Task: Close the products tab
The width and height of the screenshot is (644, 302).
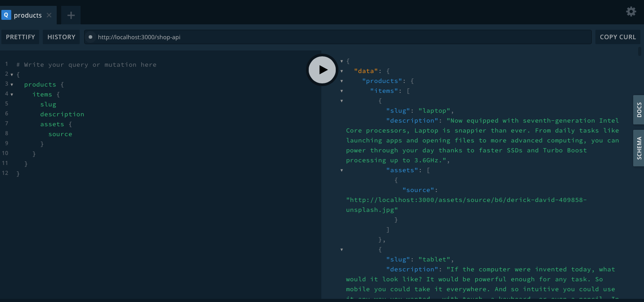Action: coord(49,15)
